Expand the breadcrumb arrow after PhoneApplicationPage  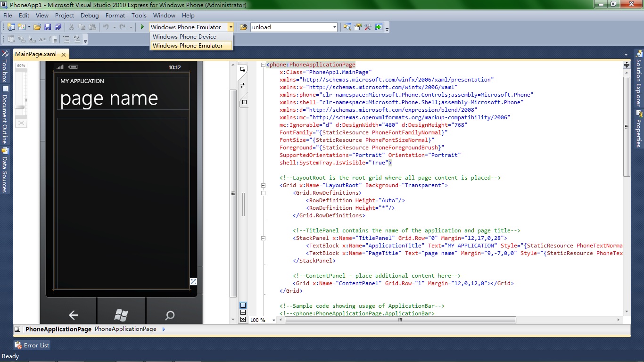pos(164,329)
